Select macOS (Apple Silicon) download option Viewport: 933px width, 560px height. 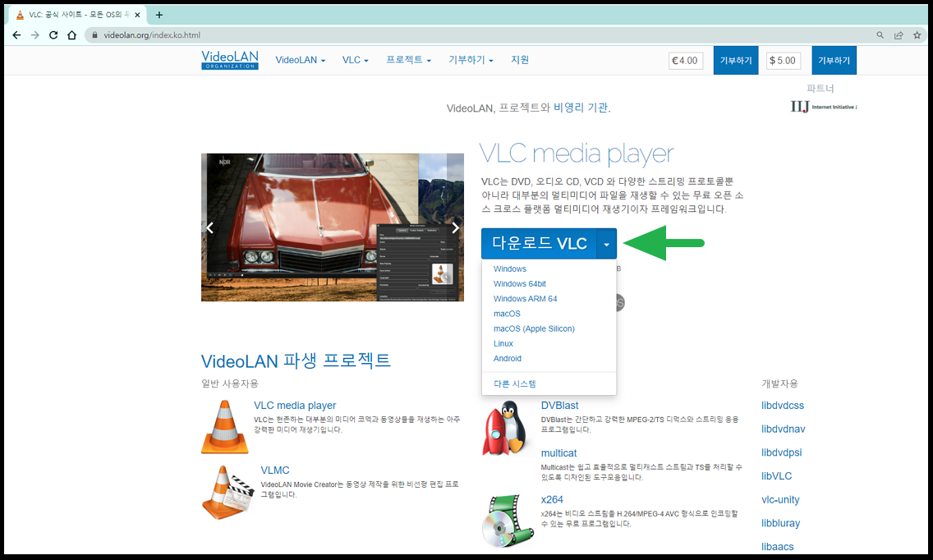tap(534, 328)
